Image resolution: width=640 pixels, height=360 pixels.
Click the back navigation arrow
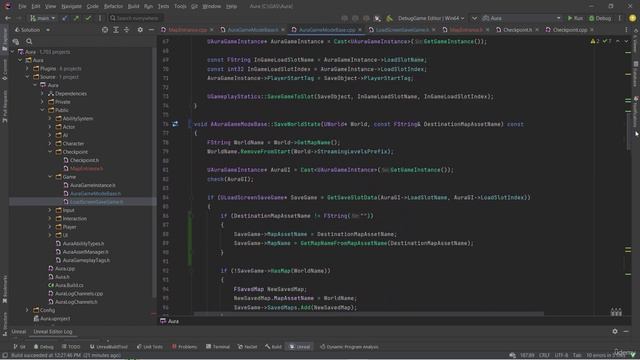point(8,18)
